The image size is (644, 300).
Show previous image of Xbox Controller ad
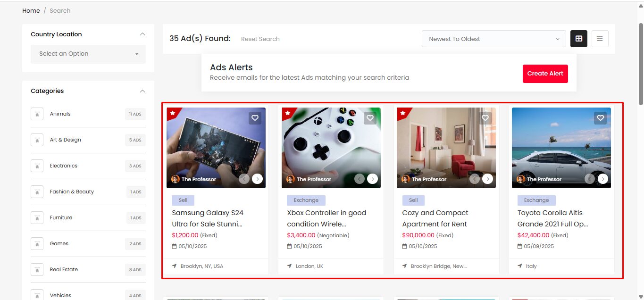pyautogui.click(x=360, y=179)
